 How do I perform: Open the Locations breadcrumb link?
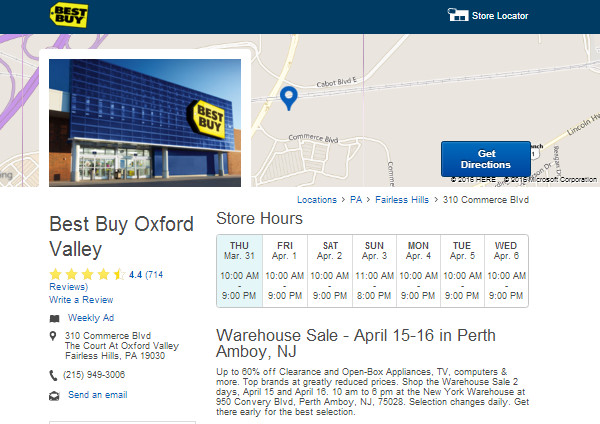pyautogui.click(x=316, y=200)
